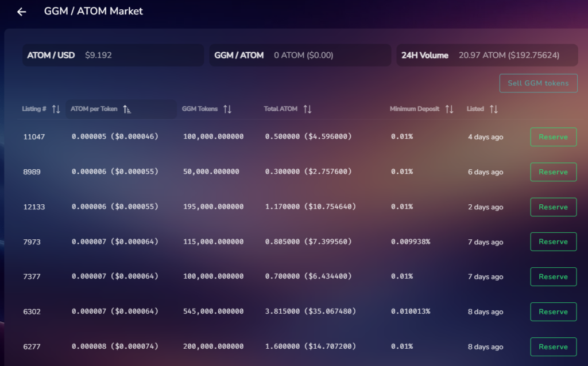
Task: Select listing number 12133
Action: click(x=34, y=207)
